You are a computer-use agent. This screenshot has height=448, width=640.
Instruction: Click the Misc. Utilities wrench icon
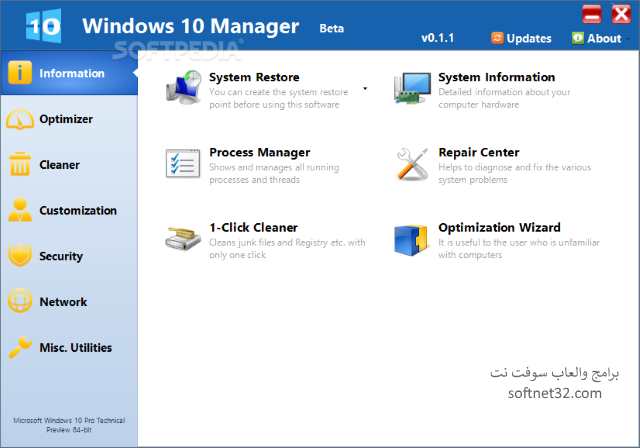click(x=20, y=347)
